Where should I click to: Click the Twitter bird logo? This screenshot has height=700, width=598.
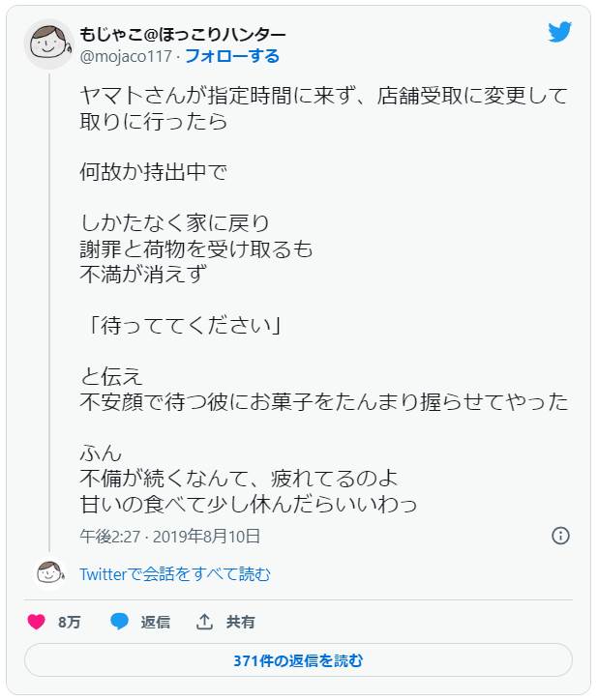click(x=560, y=32)
